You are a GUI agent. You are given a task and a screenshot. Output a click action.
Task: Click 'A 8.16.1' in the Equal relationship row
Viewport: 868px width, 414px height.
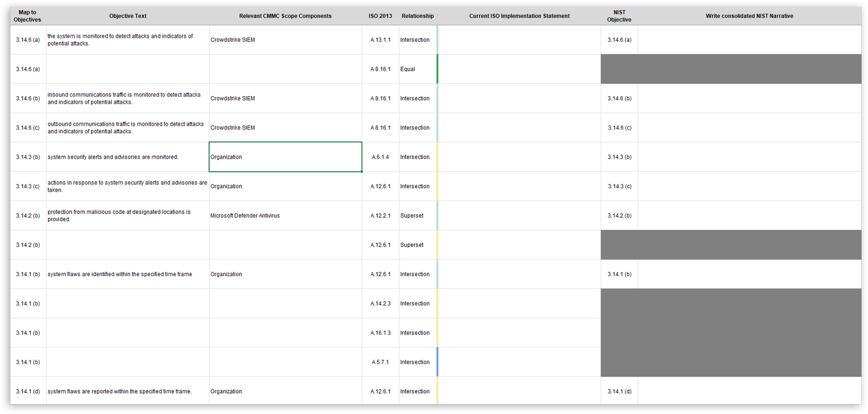(380, 69)
